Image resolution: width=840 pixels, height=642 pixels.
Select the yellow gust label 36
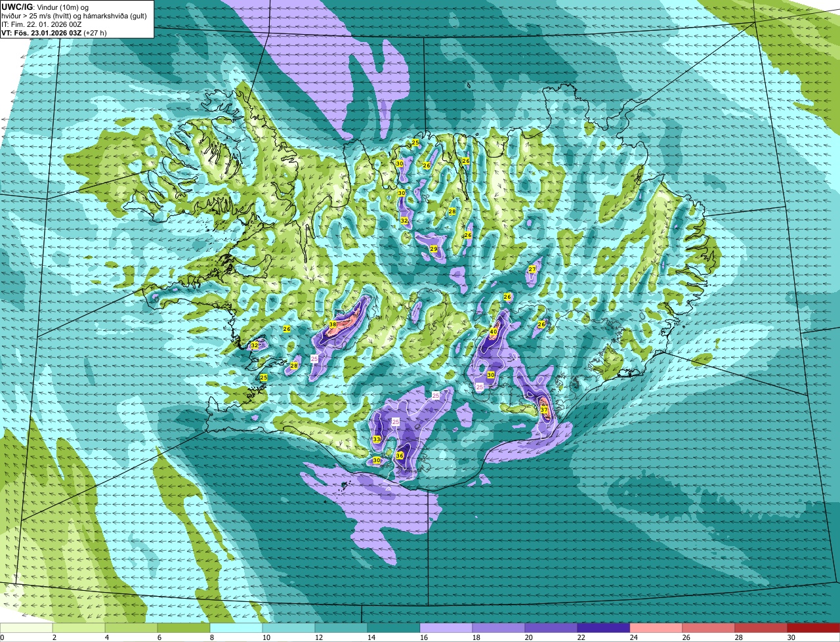(x=400, y=456)
